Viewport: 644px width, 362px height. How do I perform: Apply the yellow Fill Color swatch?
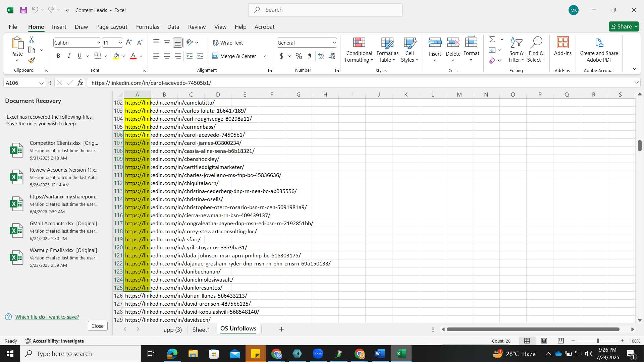[116, 56]
